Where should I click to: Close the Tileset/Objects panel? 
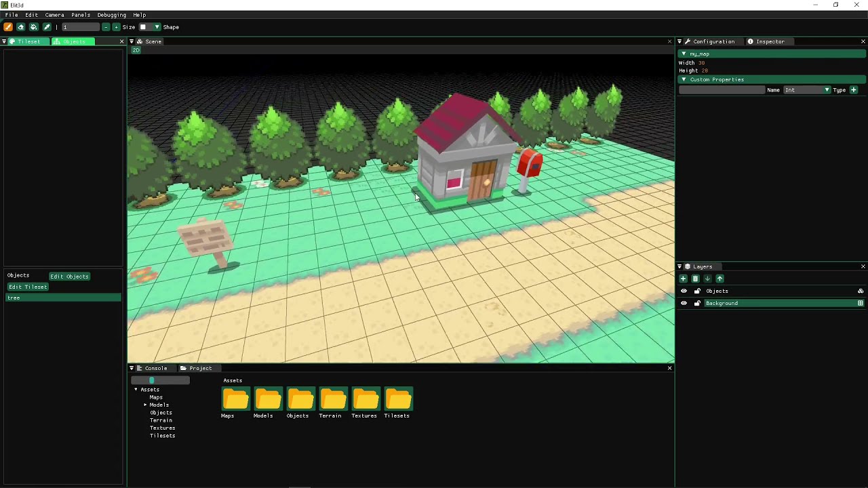[122, 41]
